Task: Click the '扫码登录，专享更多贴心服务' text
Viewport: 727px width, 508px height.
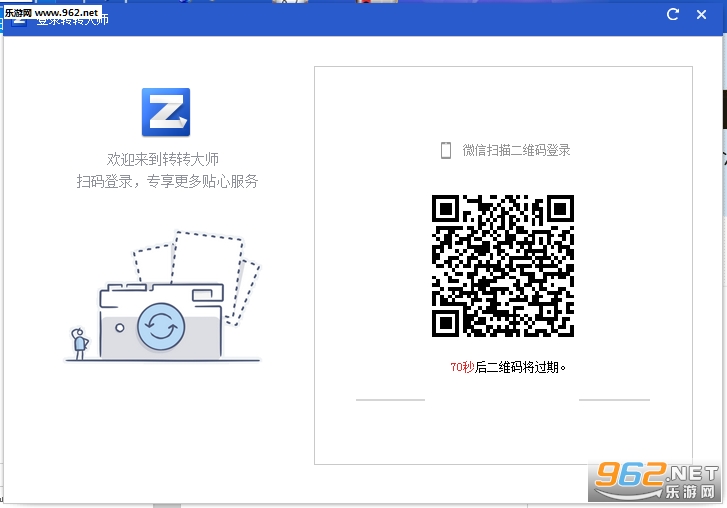Action: click(x=167, y=181)
